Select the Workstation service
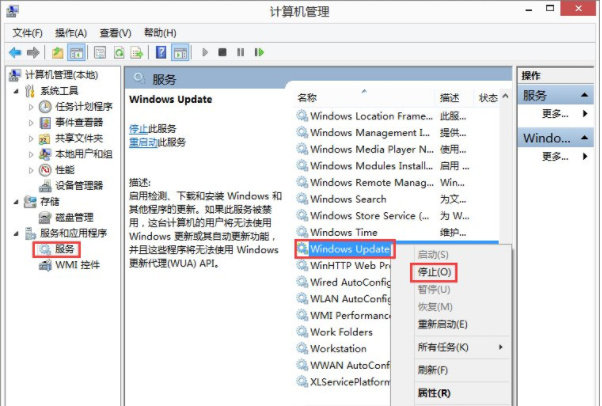This screenshot has width=602, height=406. (x=338, y=349)
